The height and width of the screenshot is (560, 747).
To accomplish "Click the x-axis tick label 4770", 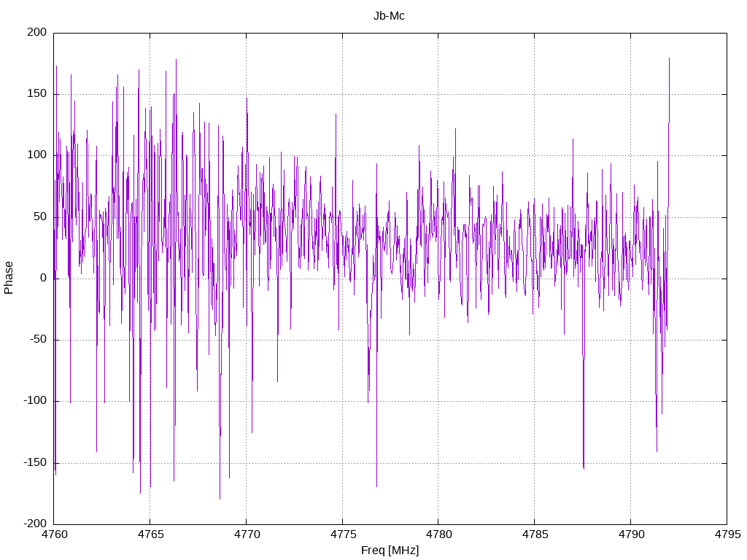I will click(247, 534).
